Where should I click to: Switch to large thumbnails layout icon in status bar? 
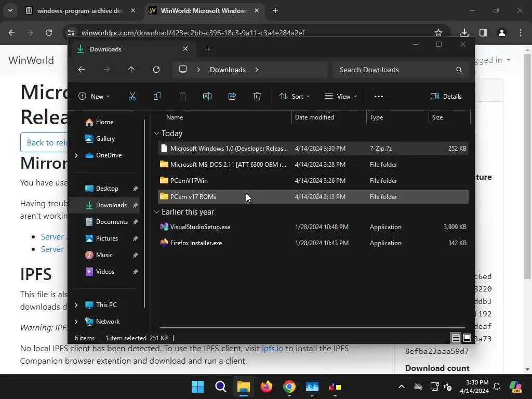[467, 338]
